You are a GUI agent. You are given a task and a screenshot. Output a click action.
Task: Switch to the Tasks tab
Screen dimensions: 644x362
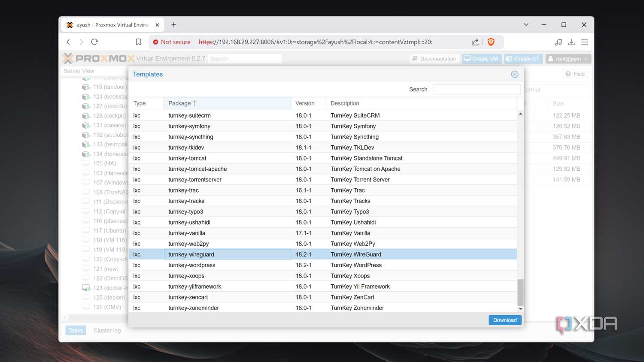(x=76, y=330)
